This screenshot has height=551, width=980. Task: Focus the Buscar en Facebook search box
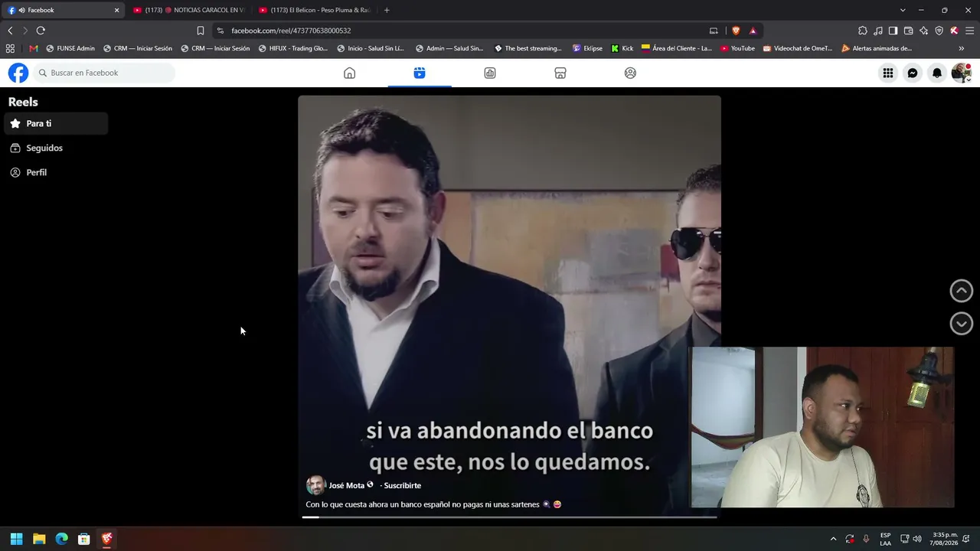(104, 73)
